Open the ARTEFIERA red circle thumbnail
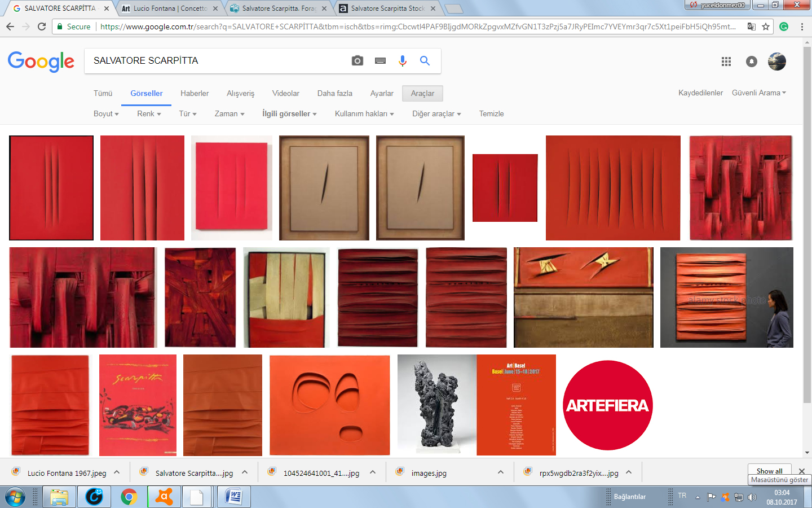 (x=607, y=405)
